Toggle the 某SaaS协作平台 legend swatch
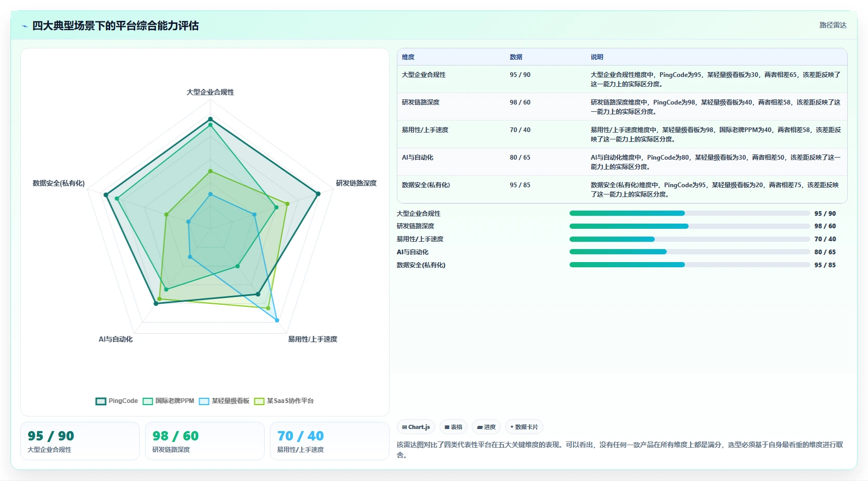The image size is (868, 481). [x=259, y=401]
